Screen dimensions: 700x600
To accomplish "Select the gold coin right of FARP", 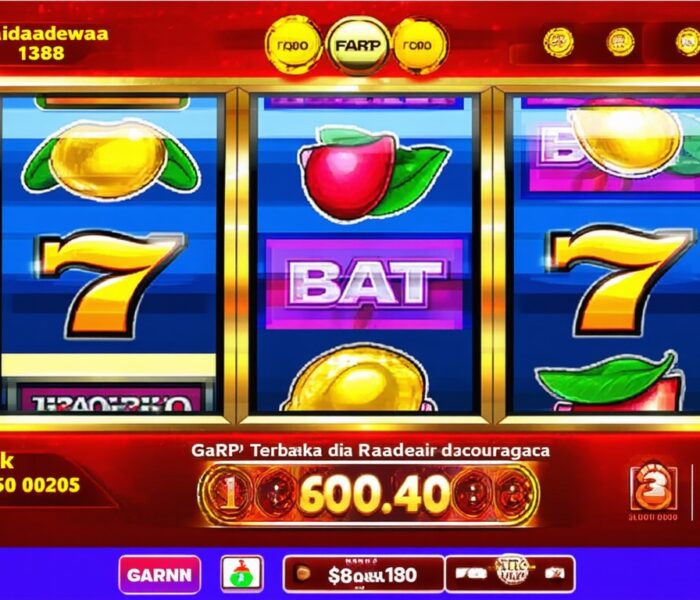I will point(419,45).
